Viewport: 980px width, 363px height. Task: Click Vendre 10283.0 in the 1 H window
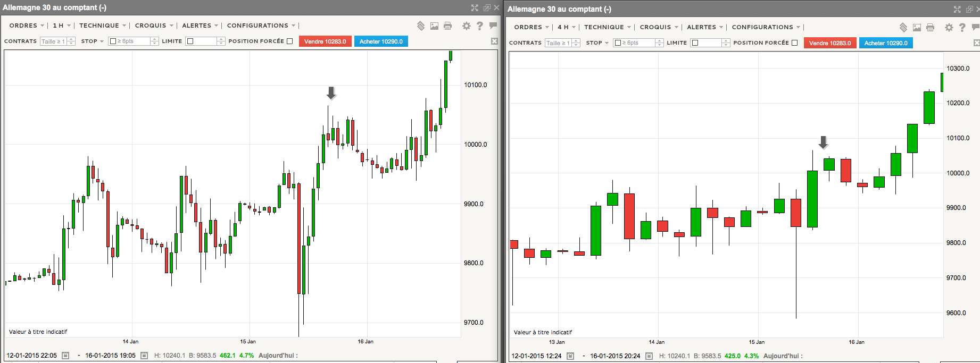coord(325,41)
